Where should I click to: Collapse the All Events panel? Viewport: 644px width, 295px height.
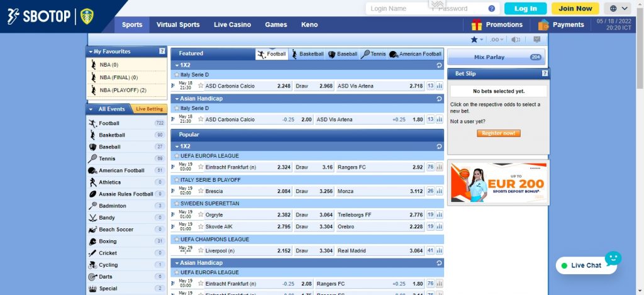tap(91, 109)
